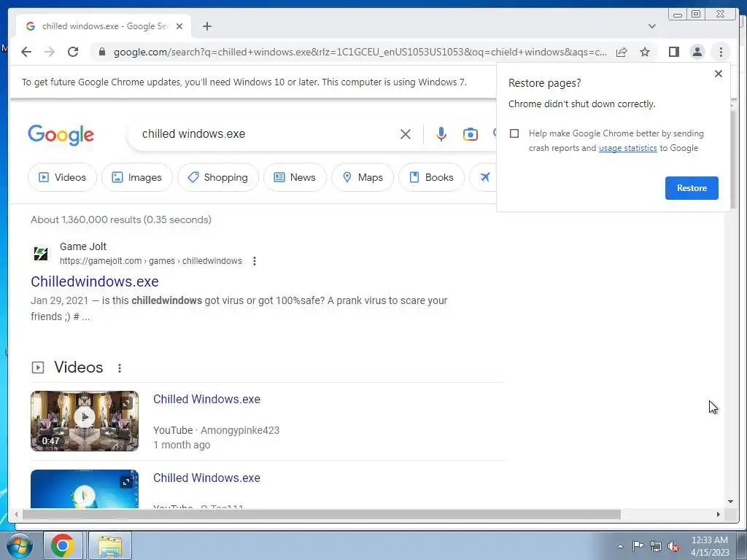Click the horizontal scrollbar left arrow

click(x=16, y=514)
